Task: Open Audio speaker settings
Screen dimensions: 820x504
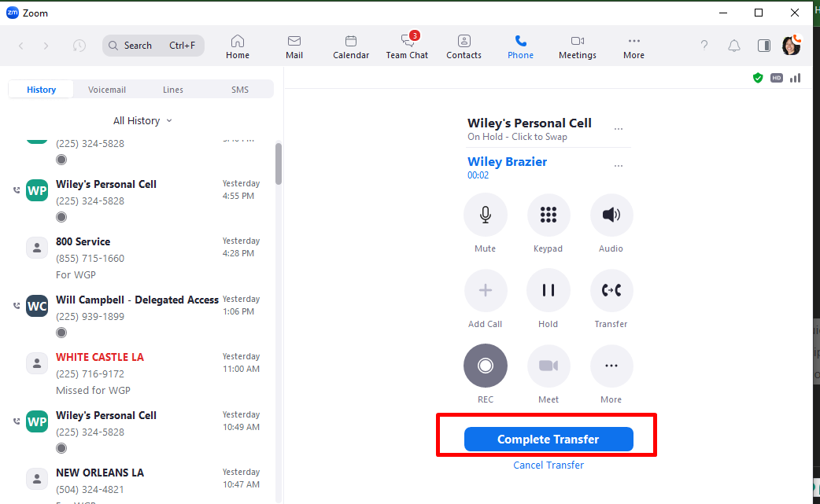Action: pyautogui.click(x=611, y=215)
